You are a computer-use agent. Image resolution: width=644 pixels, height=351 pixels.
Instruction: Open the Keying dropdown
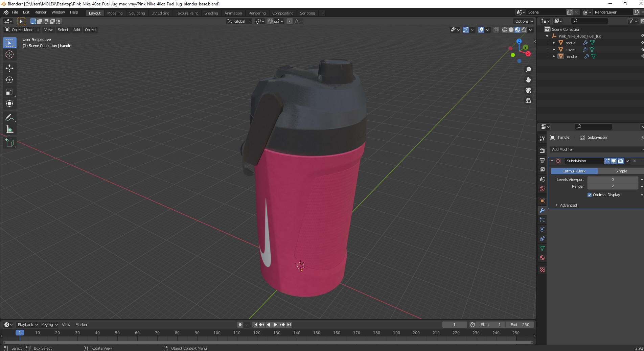click(49, 325)
